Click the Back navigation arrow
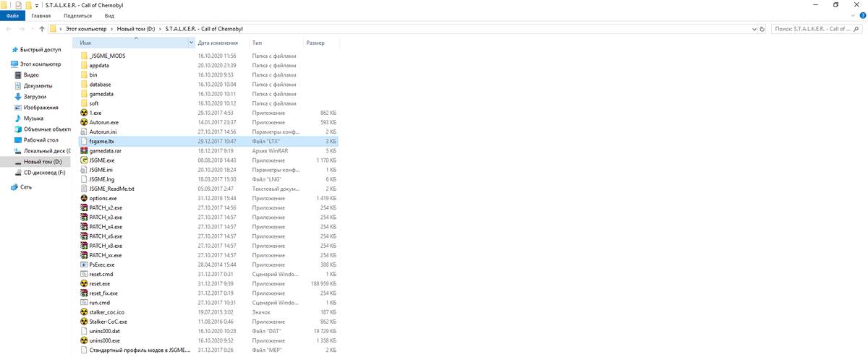This screenshot has height=357, width=868. click(8, 29)
